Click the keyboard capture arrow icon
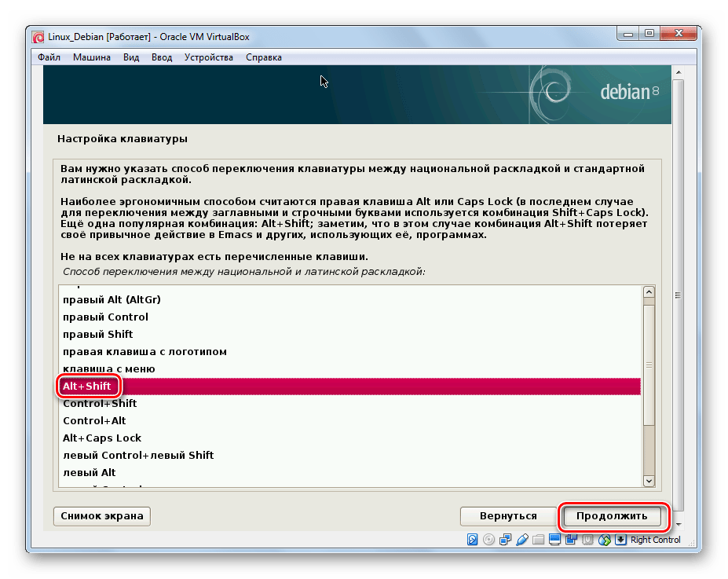The height and width of the screenshot is (579, 728). [x=620, y=540]
